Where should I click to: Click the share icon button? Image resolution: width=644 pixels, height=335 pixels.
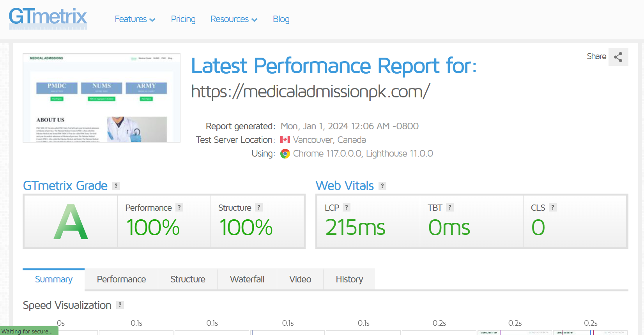618,57
